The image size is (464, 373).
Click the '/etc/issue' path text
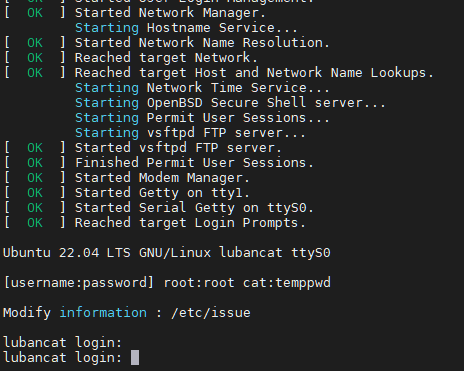click(x=210, y=313)
